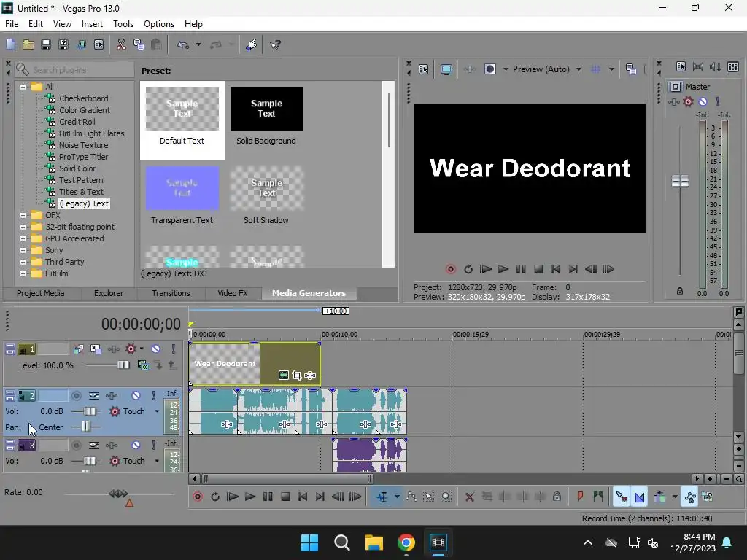Expand the OFX plug-in folder

tap(23, 215)
